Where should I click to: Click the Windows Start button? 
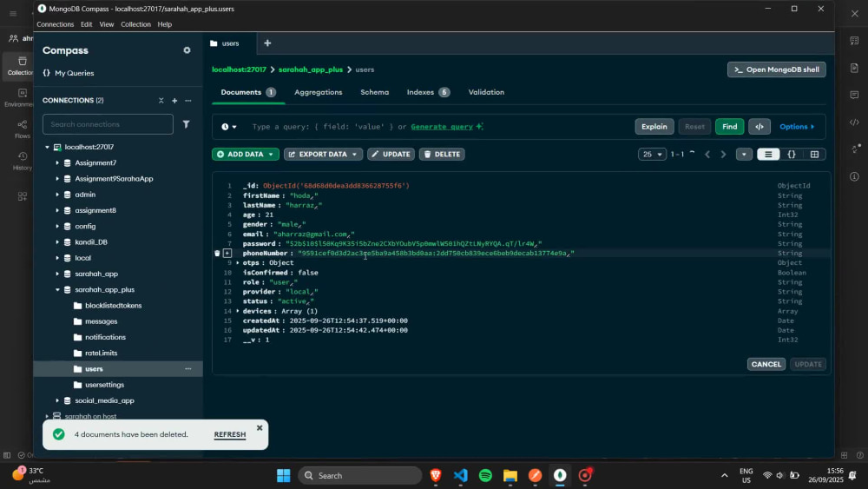point(284,475)
